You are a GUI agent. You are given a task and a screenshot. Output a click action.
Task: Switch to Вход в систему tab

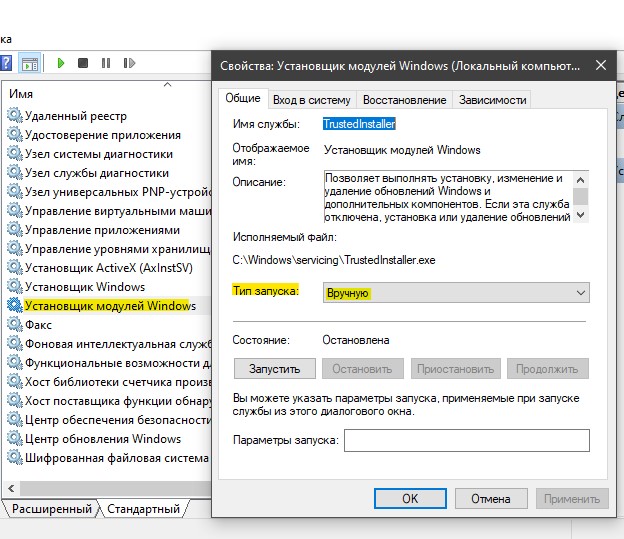coord(312,100)
